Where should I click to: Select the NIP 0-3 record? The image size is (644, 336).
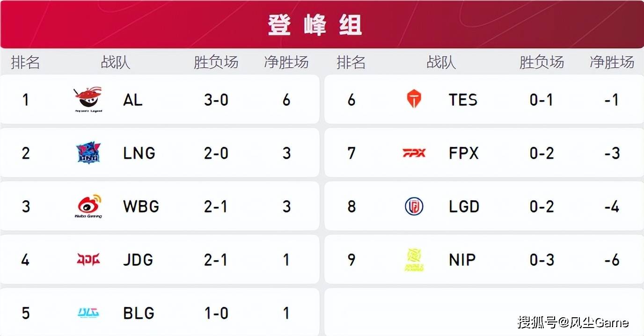coord(542,260)
